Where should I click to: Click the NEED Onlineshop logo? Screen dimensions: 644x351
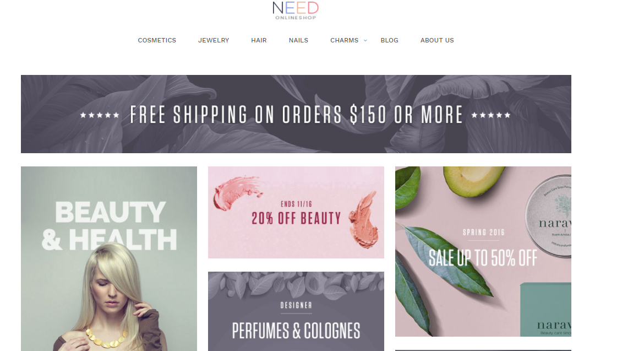click(295, 10)
